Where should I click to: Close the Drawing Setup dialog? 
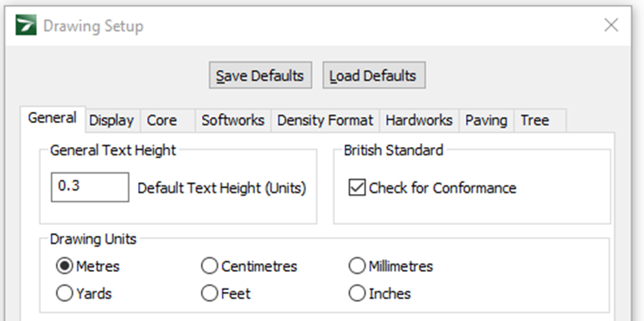611,25
